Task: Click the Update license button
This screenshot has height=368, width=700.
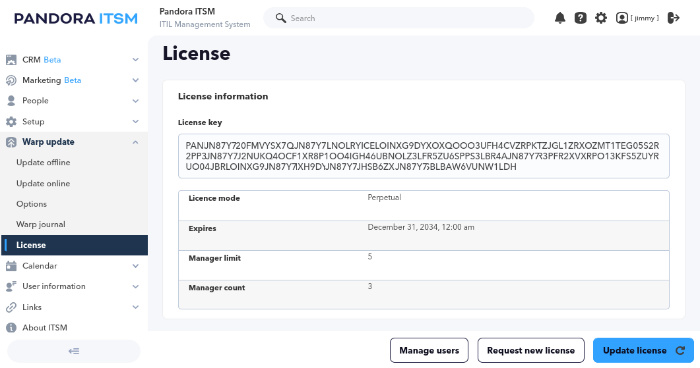Action: 643,351
